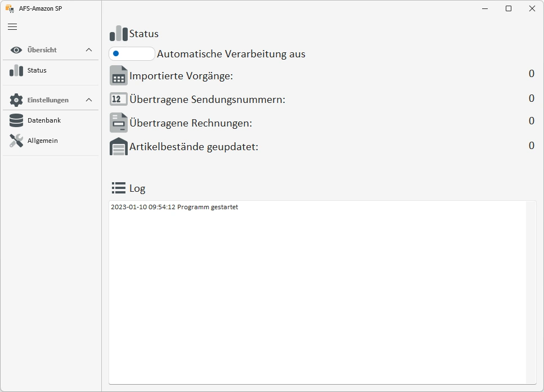Click the 'Automatische Verarbeitung aus' label
The width and height of the screenshot is (544, 392).
[231, 54]
